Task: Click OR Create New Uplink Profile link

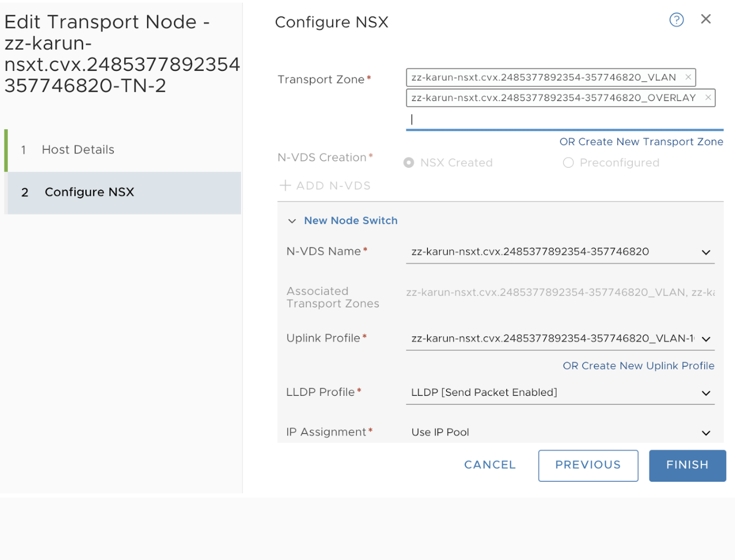Action: pos(638,366)
